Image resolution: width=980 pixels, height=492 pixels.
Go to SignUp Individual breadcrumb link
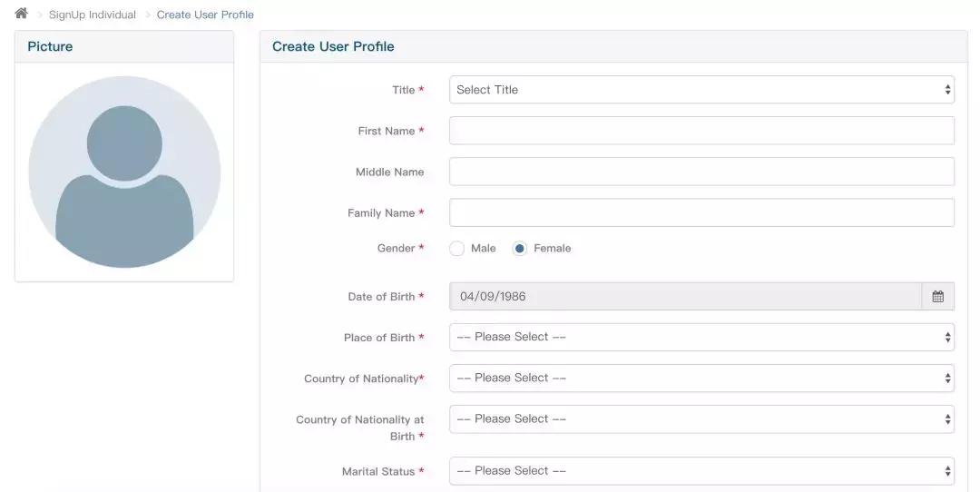point(93,15)
